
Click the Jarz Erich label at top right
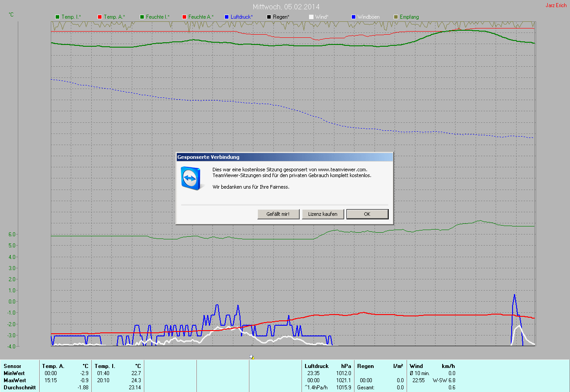pos(556,5)
